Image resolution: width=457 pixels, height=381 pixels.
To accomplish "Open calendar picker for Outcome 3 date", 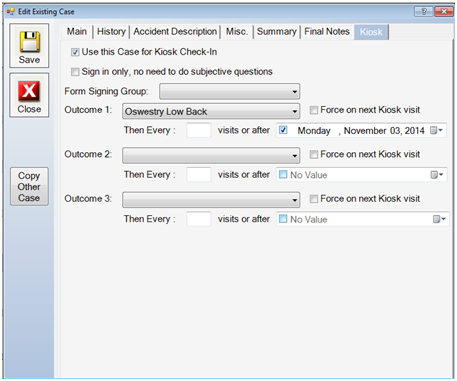I will 439,219.
